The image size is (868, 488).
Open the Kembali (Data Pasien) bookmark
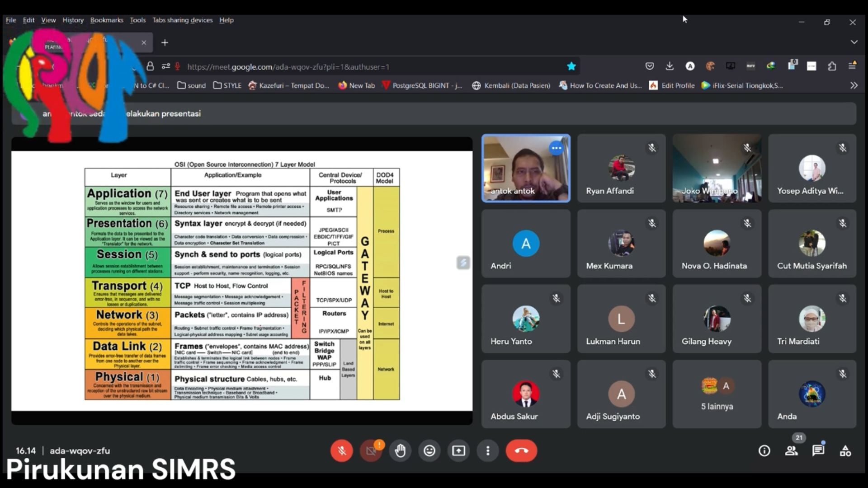511,85
